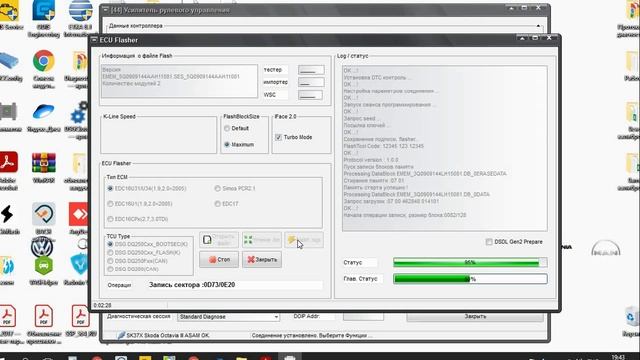640x360 pixels.
Task: Open the Recycle Bin desktop icon
Action: pyautogui.click(x=631, y=317)
